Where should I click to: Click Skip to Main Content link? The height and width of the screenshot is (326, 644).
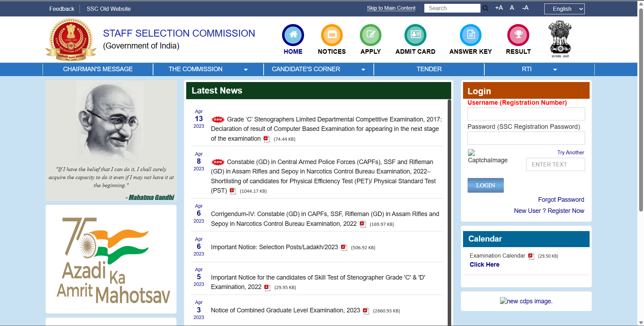[391, 8]
